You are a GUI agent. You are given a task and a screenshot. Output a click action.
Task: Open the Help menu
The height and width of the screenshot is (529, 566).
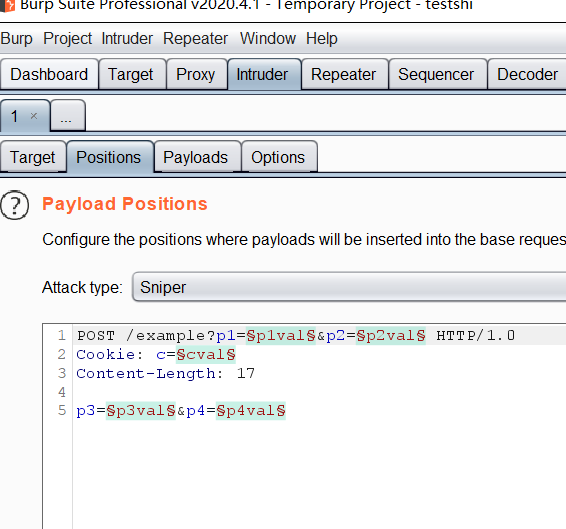(322, 38)
